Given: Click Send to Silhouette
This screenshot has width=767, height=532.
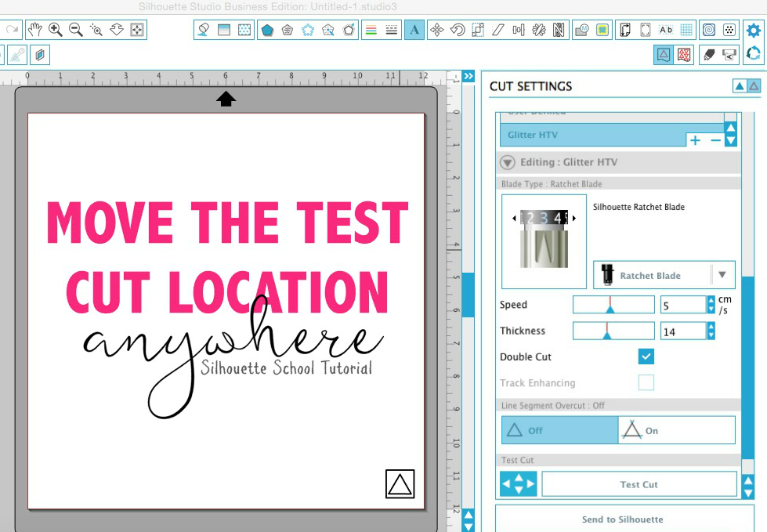Looking at the screenshot, I should point(623,519).
